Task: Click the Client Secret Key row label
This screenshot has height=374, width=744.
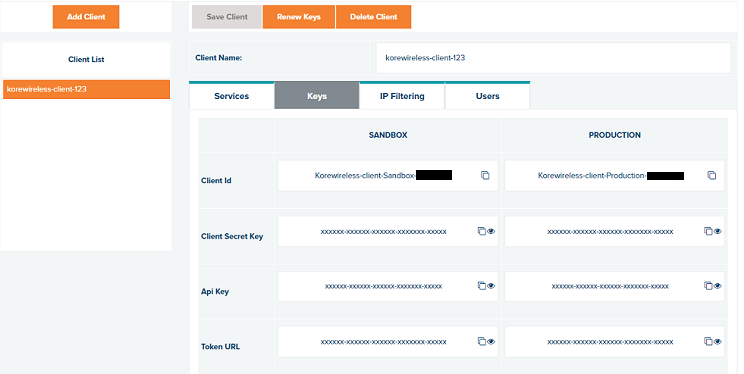Action: click(x=232, y=236)
